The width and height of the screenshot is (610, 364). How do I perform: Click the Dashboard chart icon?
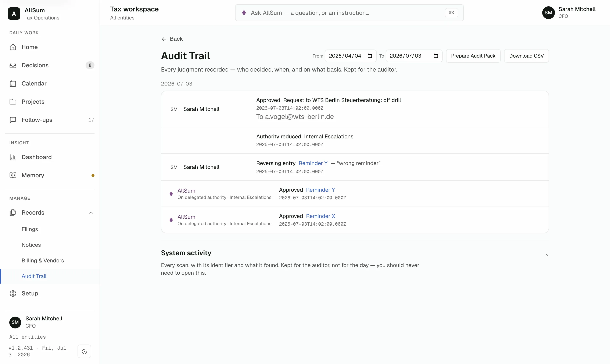pos(13,157)
